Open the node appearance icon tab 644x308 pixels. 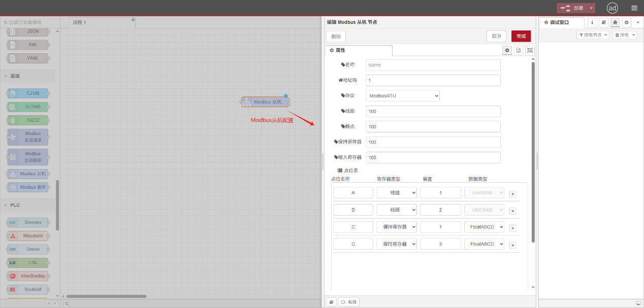click(530, 50)
